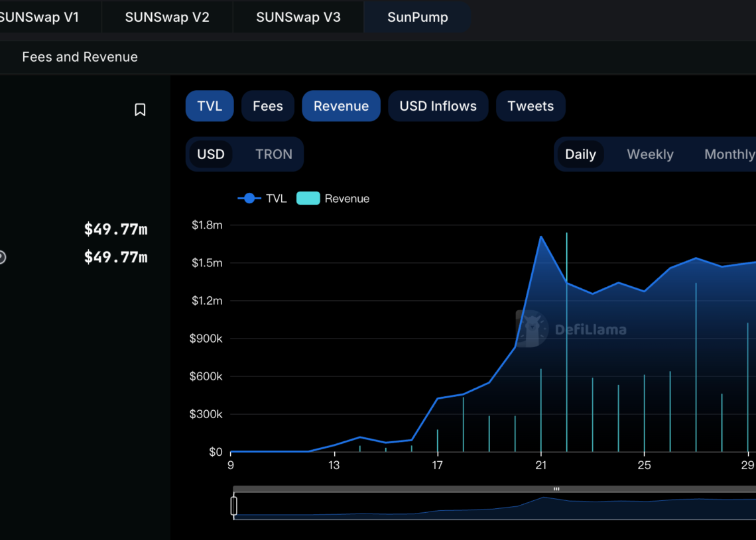Select USD denomination
Screen dimensions: 756x540
pyautogui.click(x=211, y=154)
